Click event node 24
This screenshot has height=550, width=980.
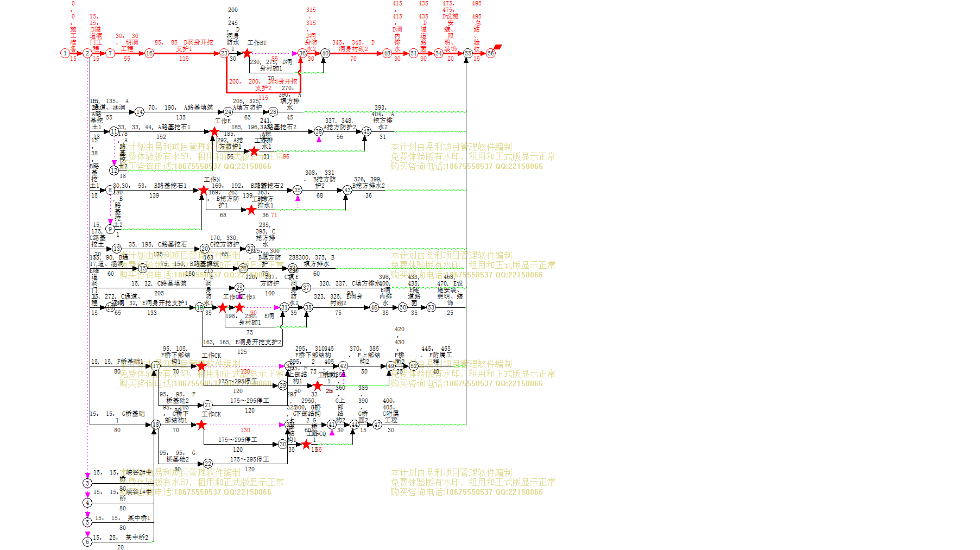coord(228,112)
